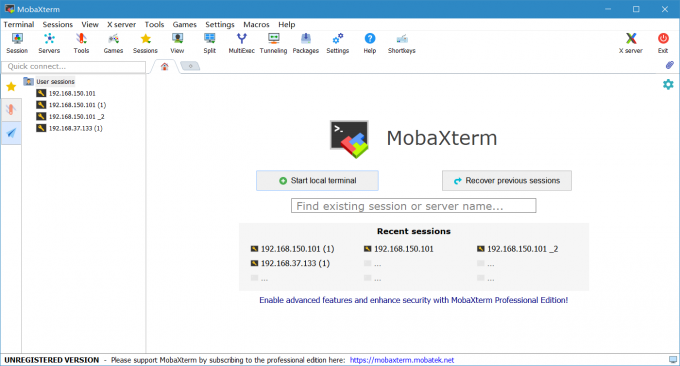Open recent session 192.168.37.133 (1)

291,263
